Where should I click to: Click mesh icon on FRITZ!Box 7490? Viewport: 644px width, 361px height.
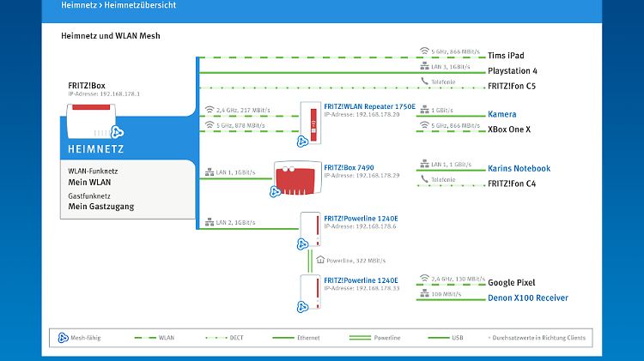click(x=275, y=191)
